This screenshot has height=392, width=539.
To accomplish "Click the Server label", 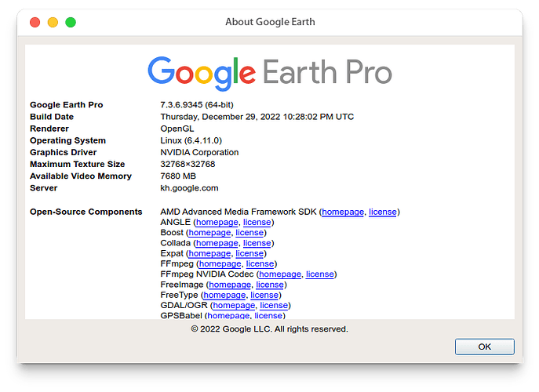I will click(x=44, y=188).
